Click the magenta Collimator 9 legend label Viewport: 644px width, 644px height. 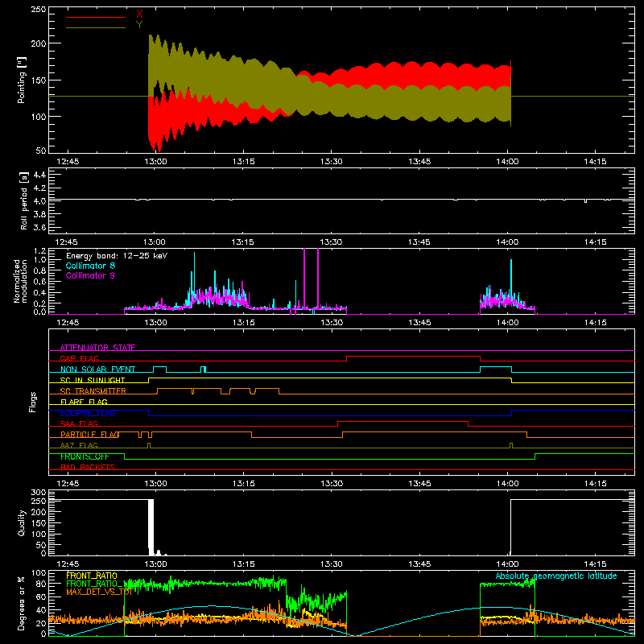point(90,275)
